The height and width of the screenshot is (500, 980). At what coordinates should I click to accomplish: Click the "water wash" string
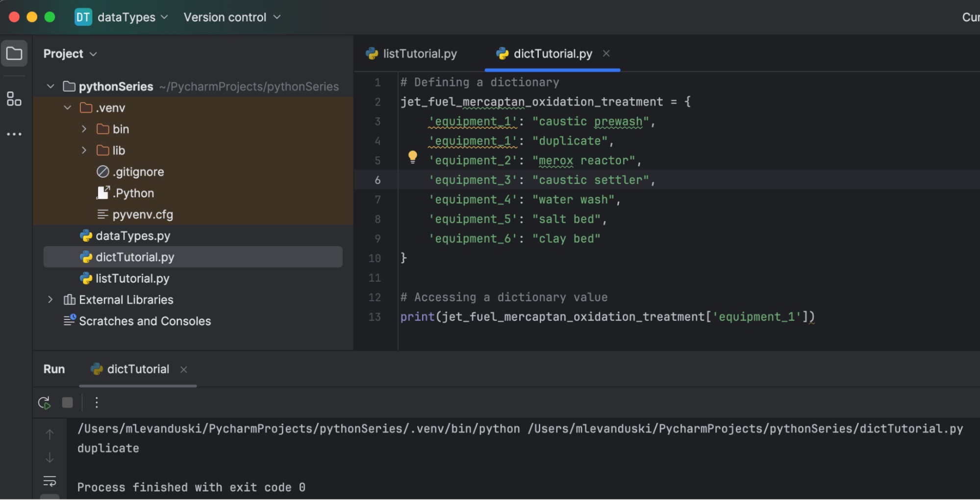574,200
